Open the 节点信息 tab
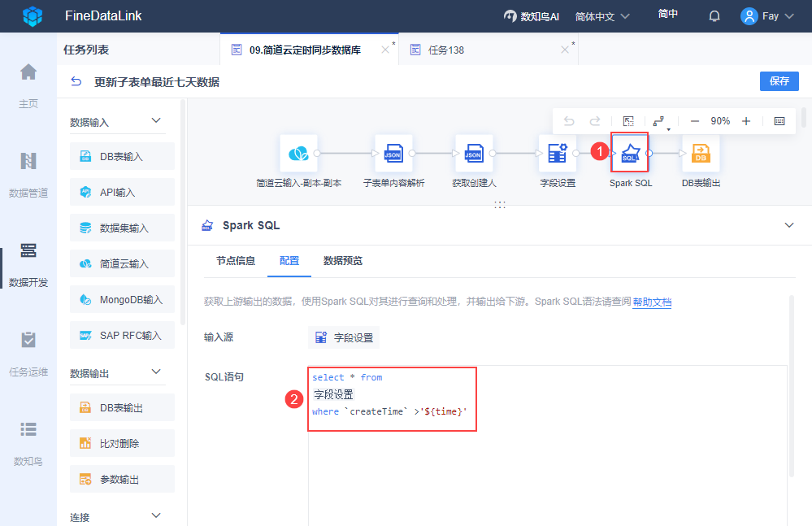 (236, 260)
